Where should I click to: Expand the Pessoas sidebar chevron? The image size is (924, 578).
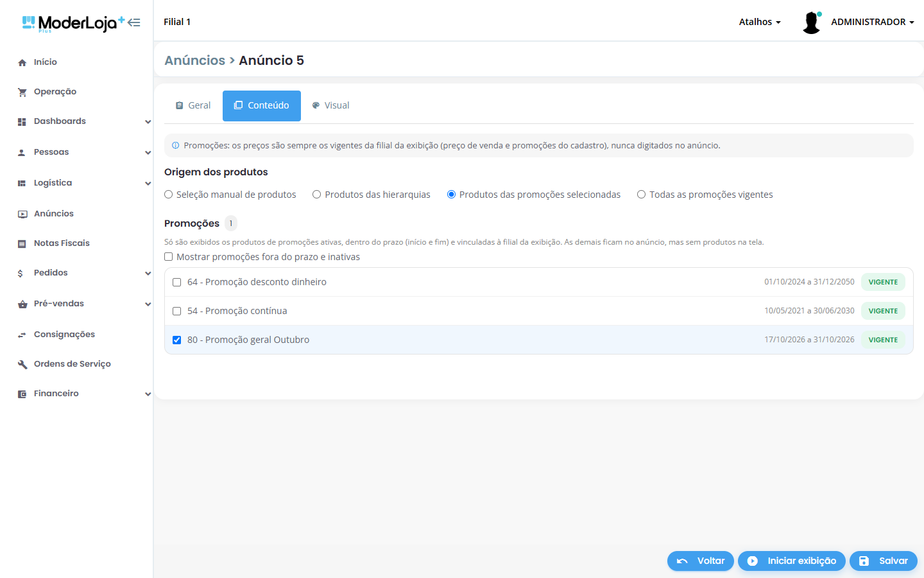click(x=148, y=153)
